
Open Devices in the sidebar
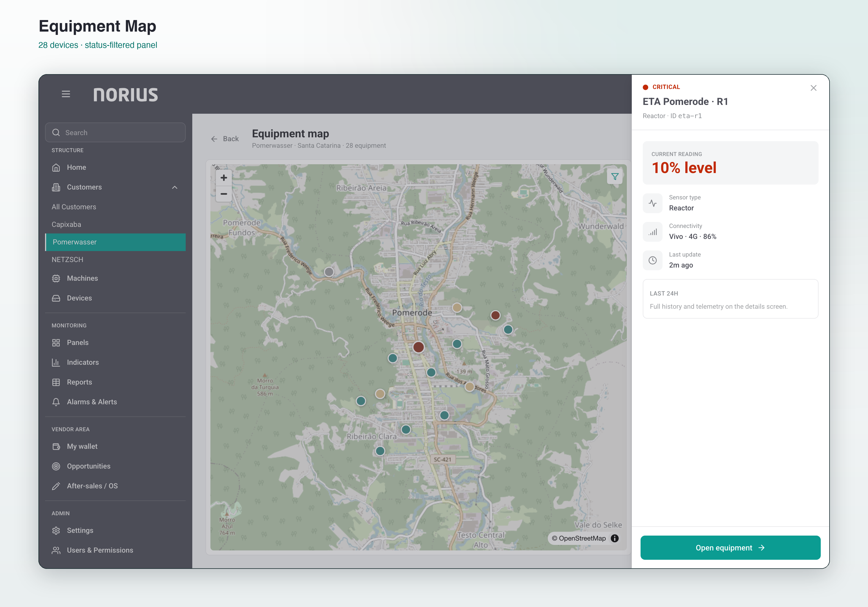click(x=115, y=298)
